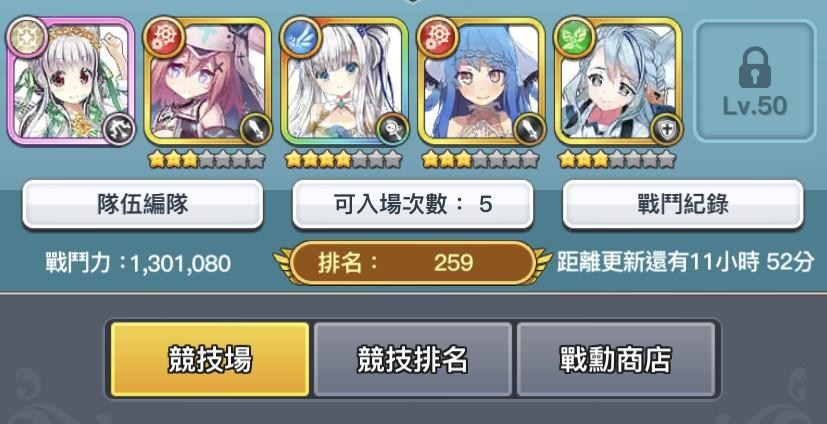Viewport: 827px width, 424px height.
Task: Tap the locked Lv.50 team slot
Action: tap(755, 81)
